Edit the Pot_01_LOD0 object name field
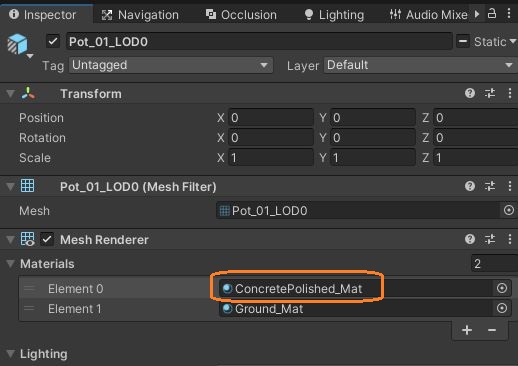 tap(259, 42)
